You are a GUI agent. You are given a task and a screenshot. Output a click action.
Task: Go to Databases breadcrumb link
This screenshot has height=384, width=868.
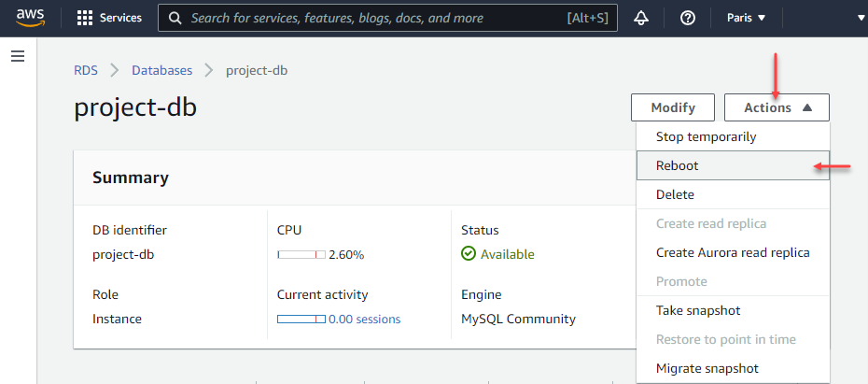pos(161,70)
